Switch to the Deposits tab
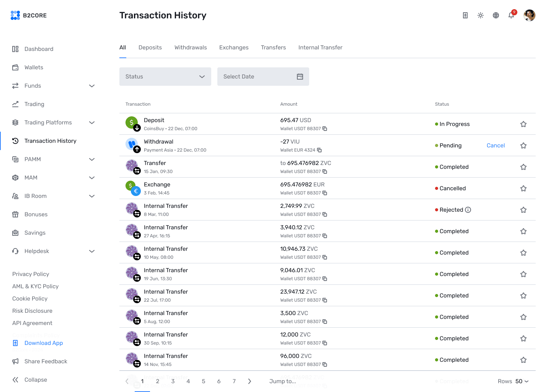The width and height of the screenshot is (551, 392). [x=150, y=47]
